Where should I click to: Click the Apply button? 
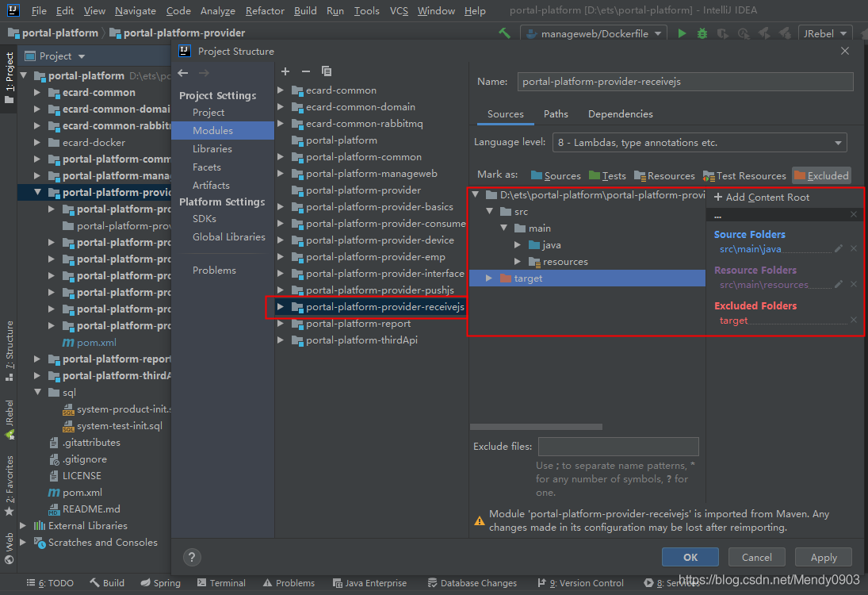(824, 558)
